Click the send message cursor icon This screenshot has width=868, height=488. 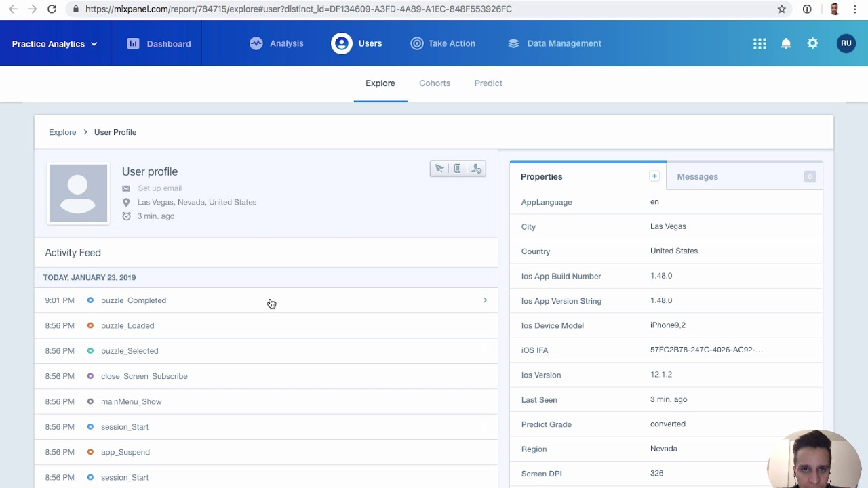point(439,169)
